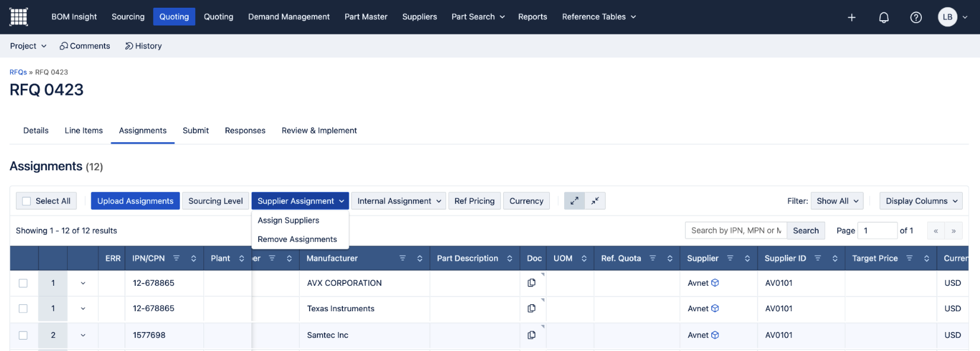Click the LB user avatar
The image size is (980, 351).
click(x=948, y=17)
